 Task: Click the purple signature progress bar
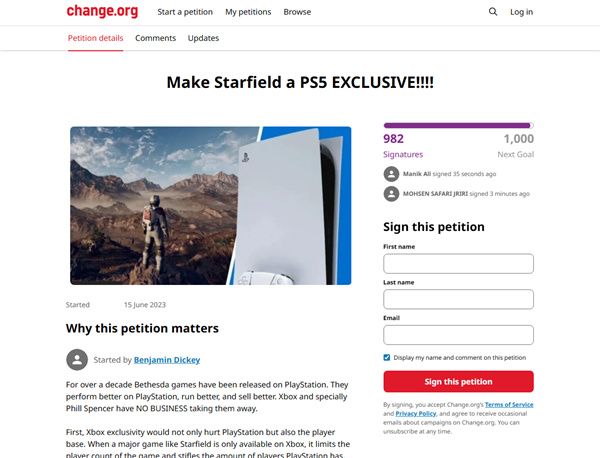(458, 126)
